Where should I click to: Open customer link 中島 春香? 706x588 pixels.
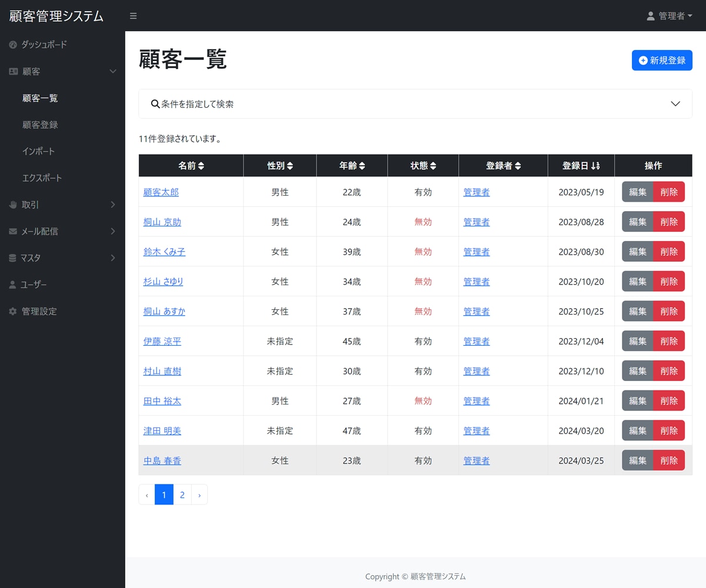(x=162, y=461)
